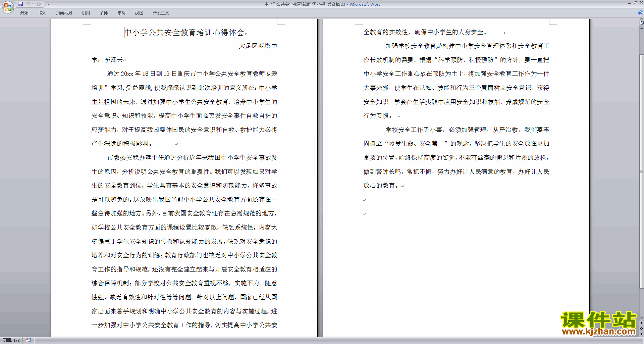Open the 开始 ribbon tab
Screen dimensions: 644x344
coord(24,13)
